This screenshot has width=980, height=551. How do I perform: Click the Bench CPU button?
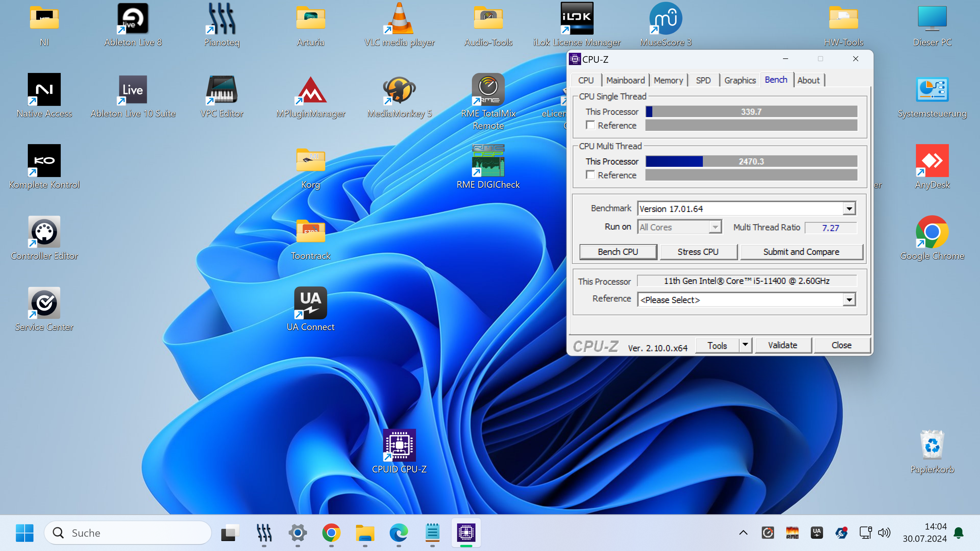pos(618,252)
